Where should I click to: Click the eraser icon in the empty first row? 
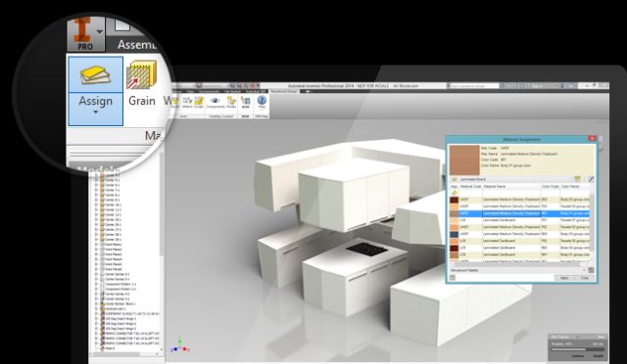[455, 193]
